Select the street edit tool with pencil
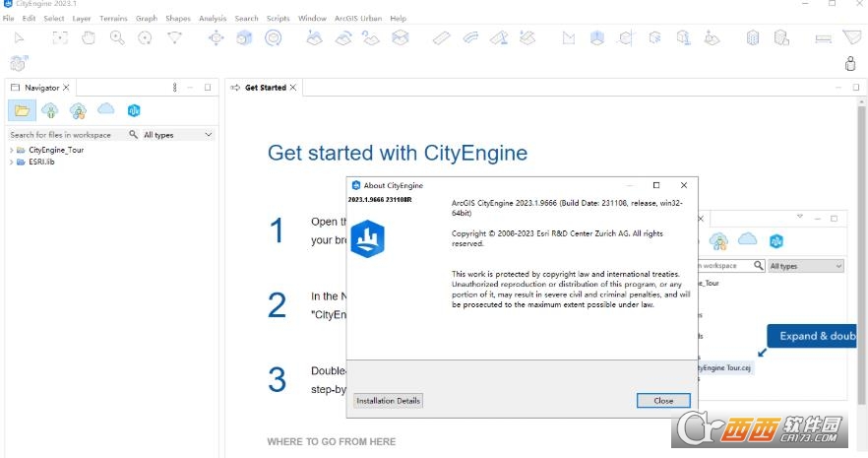868x458 pixels. point(499,37)
